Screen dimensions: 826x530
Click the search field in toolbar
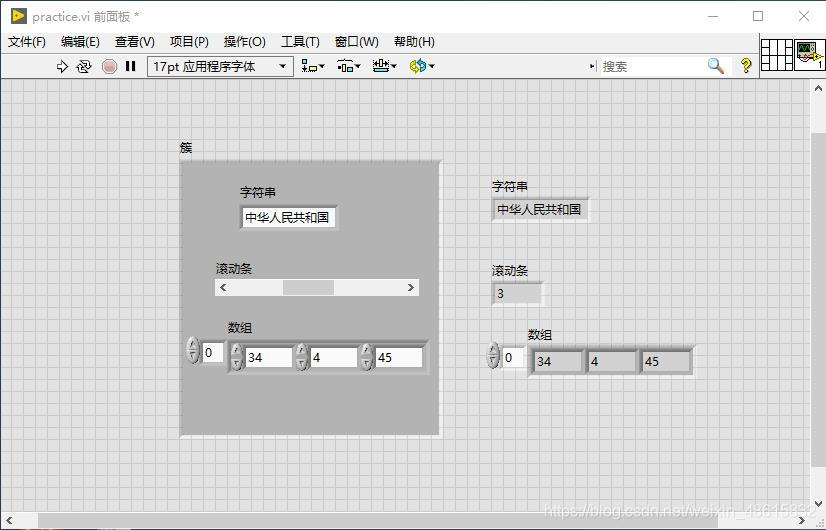click(x=652, y=66)
